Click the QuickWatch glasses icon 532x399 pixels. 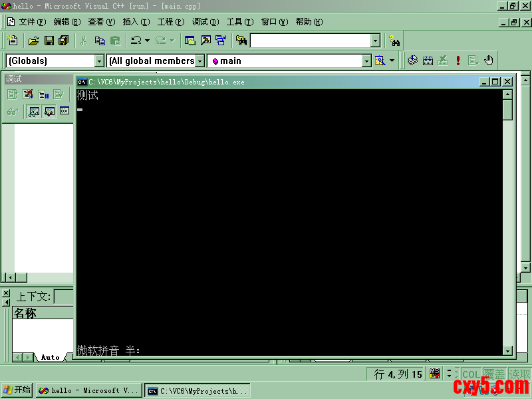click(13, 111)
